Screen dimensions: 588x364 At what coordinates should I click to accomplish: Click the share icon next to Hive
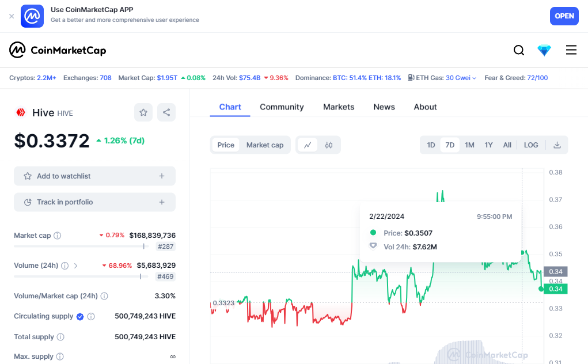(166, 112)
